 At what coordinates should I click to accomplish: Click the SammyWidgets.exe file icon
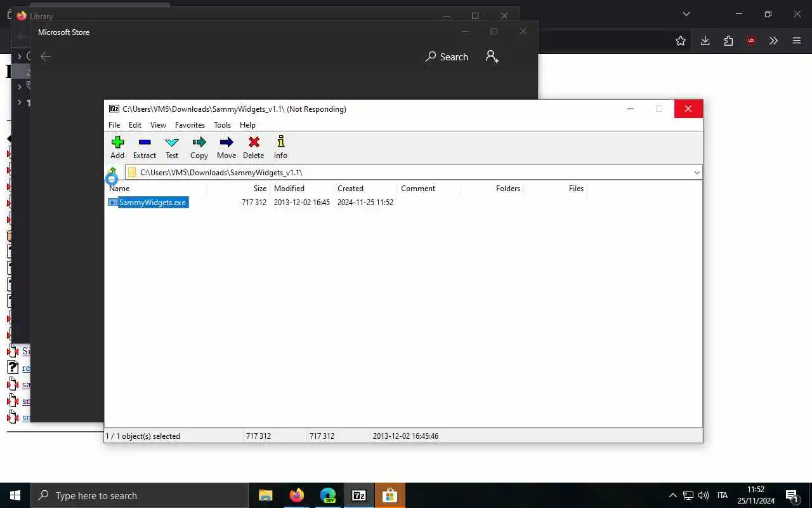[x=113, y=203]
